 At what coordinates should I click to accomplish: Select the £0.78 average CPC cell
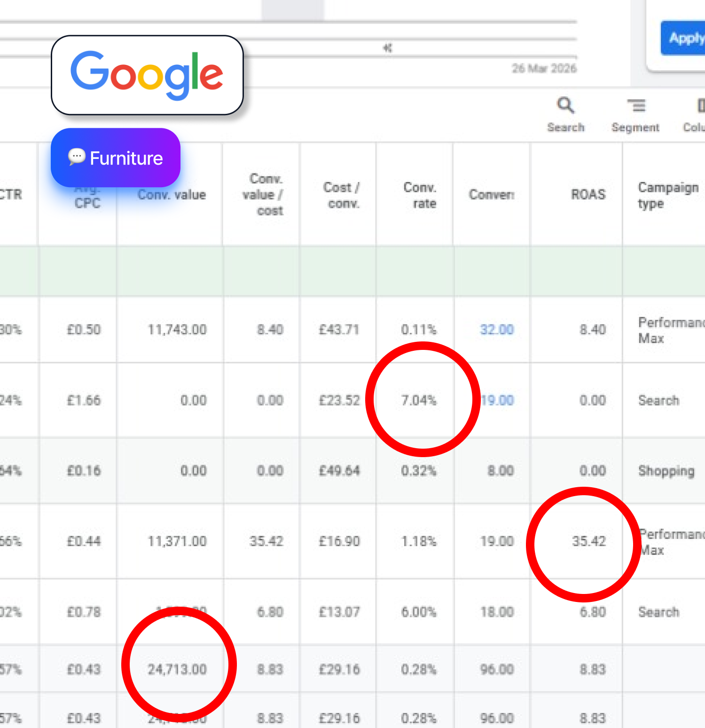click(x=84, y=612)
